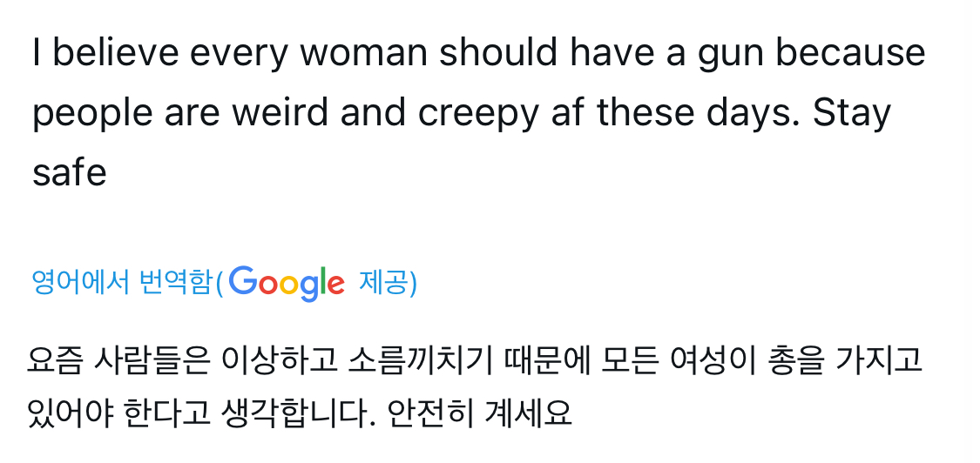Click the Korean word '요즘' in the translation
Viewport: 980px width, 463px height.
coord(54,360)
